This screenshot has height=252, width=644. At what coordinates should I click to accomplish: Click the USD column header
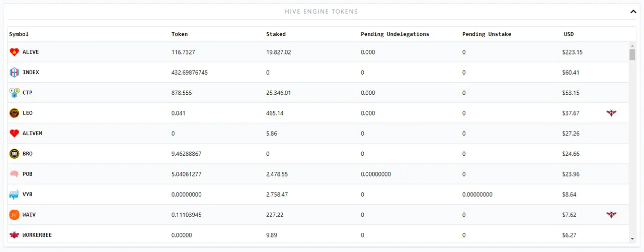click(569, 34)
